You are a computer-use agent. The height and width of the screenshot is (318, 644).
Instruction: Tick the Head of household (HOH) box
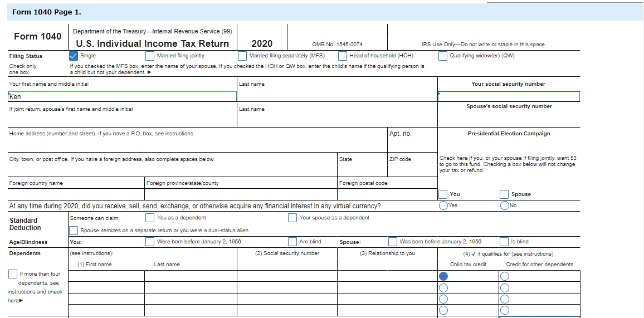[x=343, y=56]
